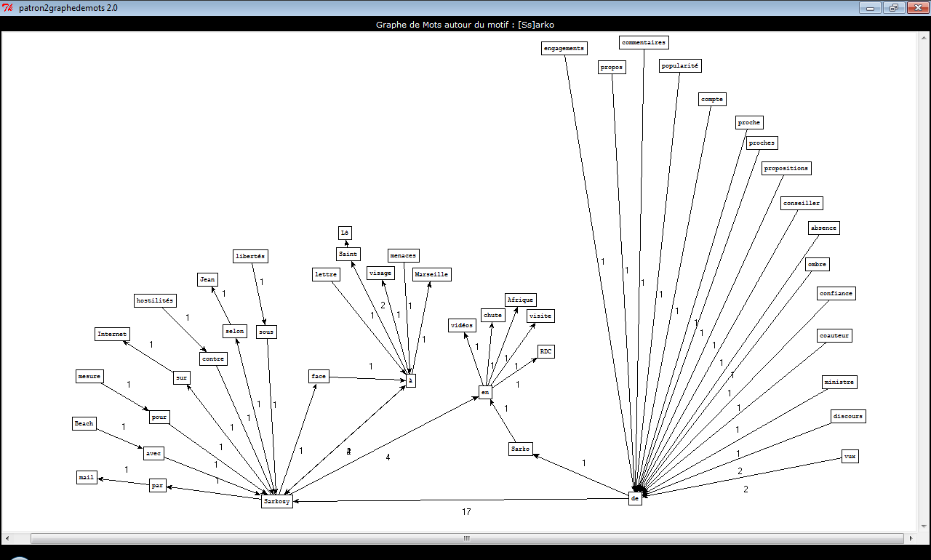Select the 'discours' node
The image size is (931, 560).
click(849, 416)
